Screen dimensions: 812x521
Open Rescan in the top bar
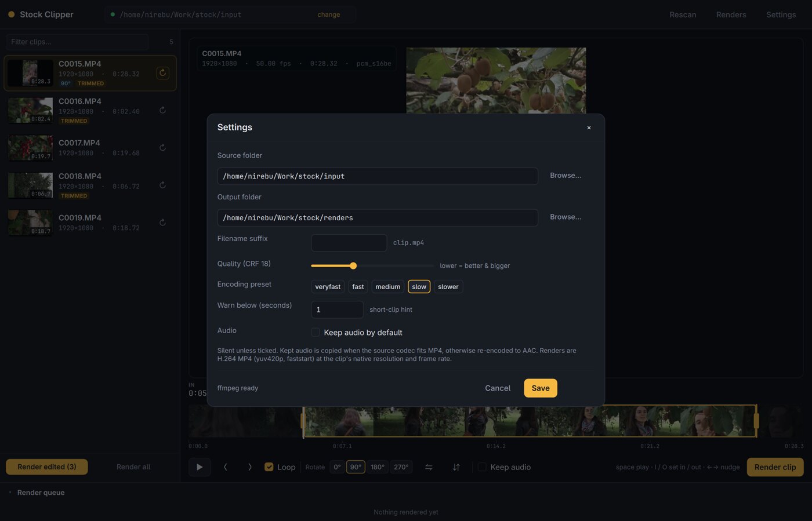683,14
